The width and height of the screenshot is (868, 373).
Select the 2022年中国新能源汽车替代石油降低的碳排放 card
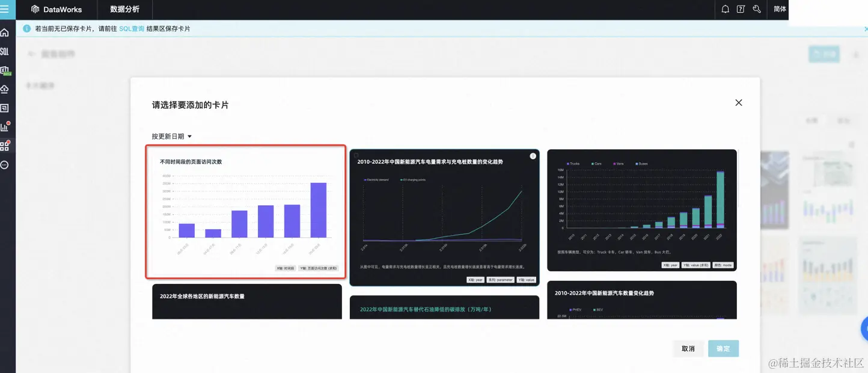pos(444,307)
